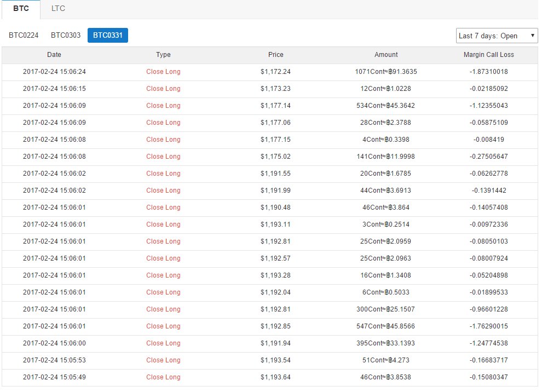Switch to the LTC tab
This screenshot has width=559, height=392.
click(58, 9)
